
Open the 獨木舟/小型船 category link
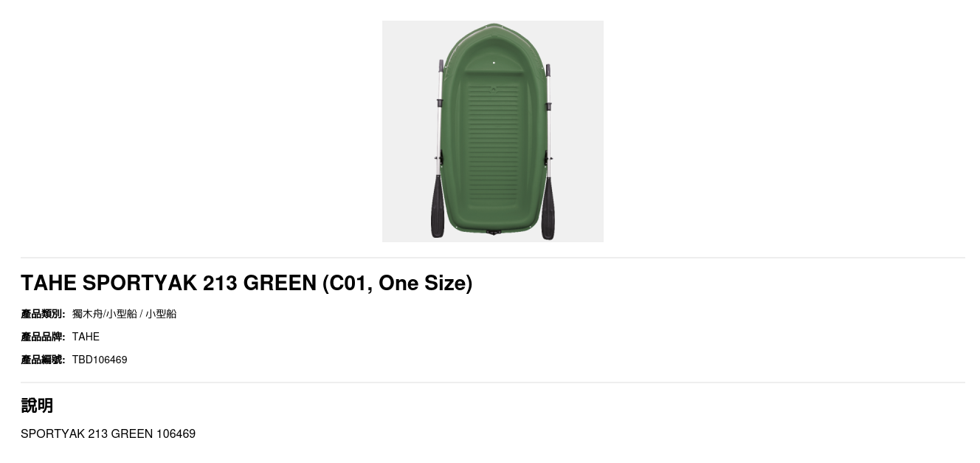coord(104,314)
